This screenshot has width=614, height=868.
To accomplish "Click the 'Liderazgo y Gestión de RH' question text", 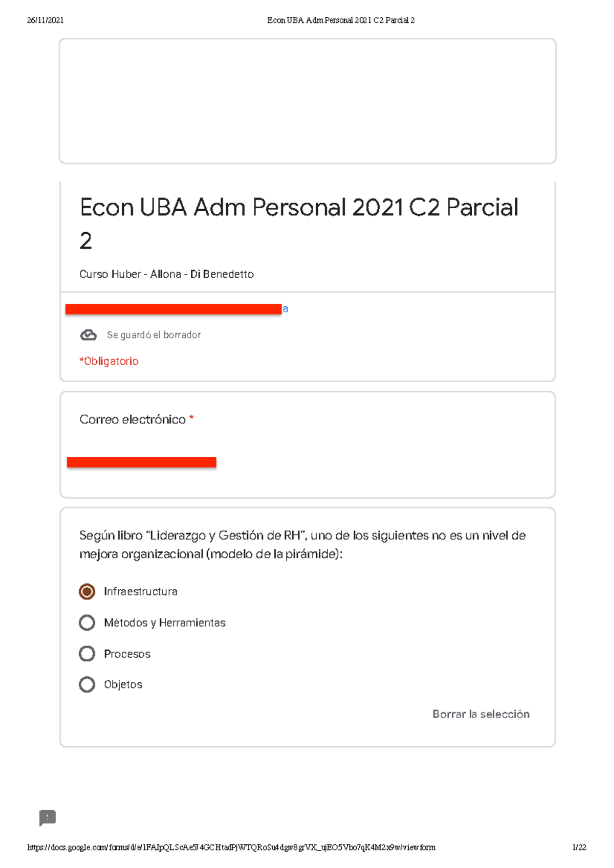I will click(302, 545).
